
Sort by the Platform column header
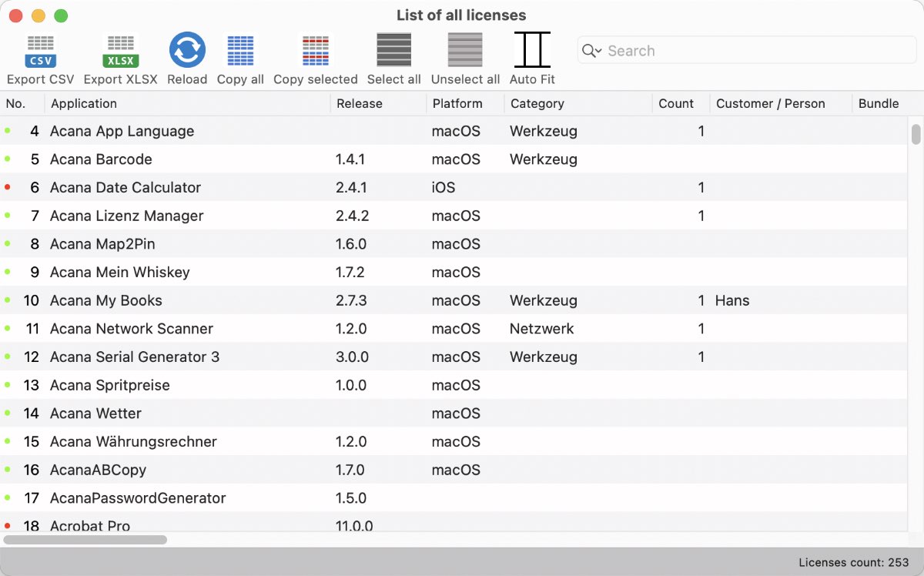(x=465, y=104)
